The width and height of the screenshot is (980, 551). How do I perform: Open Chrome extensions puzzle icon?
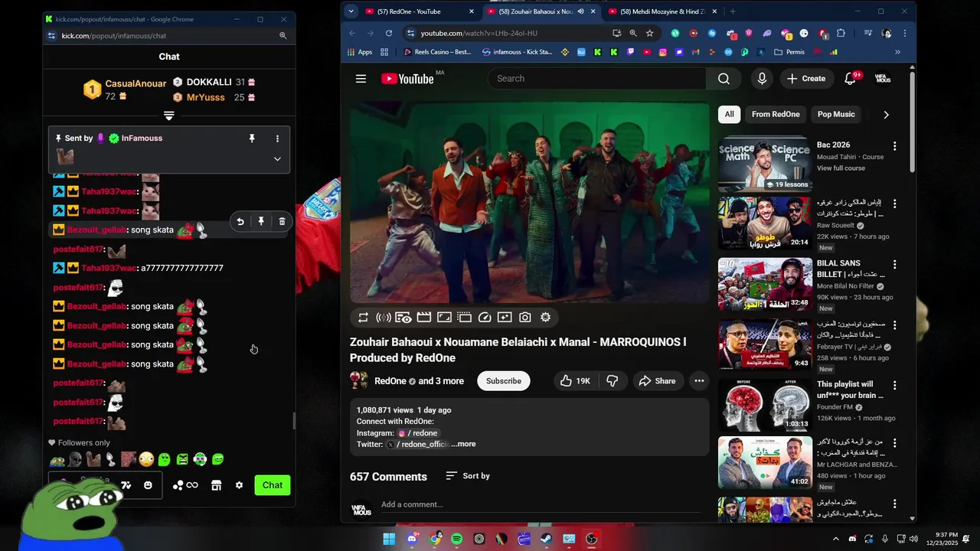tap(841, 34)
